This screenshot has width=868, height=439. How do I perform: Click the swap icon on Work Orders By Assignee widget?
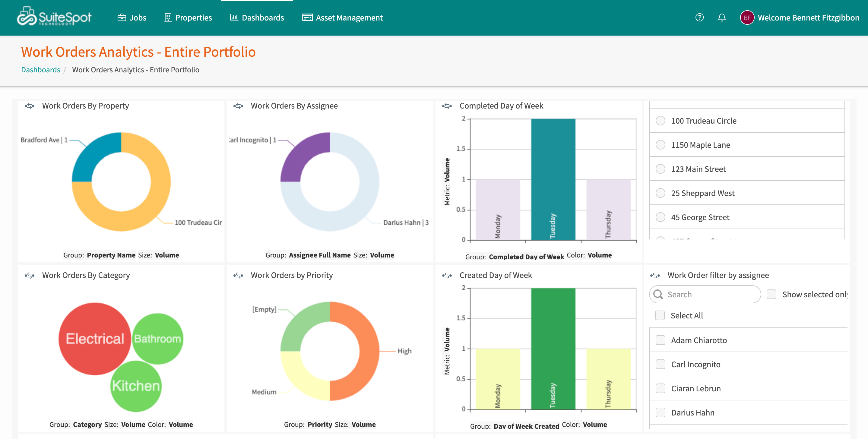tap(239, 106)
